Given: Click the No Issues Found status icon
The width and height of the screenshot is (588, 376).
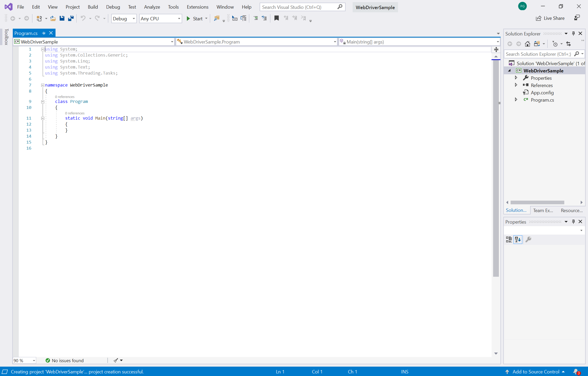Looking at the screenshot, I should click(47, 361).
